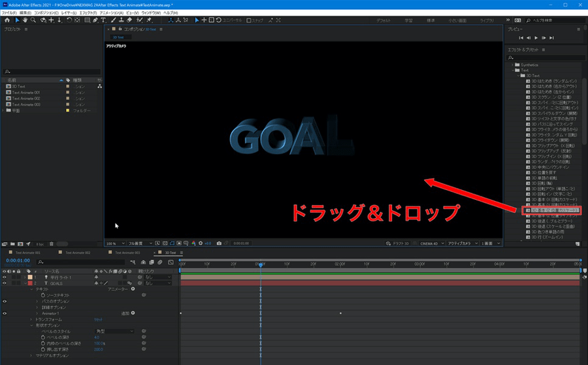Viewport: 588px width, 365px height.
Task: Open the アクティブカメラ view dropdown
Action: click(463, 244)
